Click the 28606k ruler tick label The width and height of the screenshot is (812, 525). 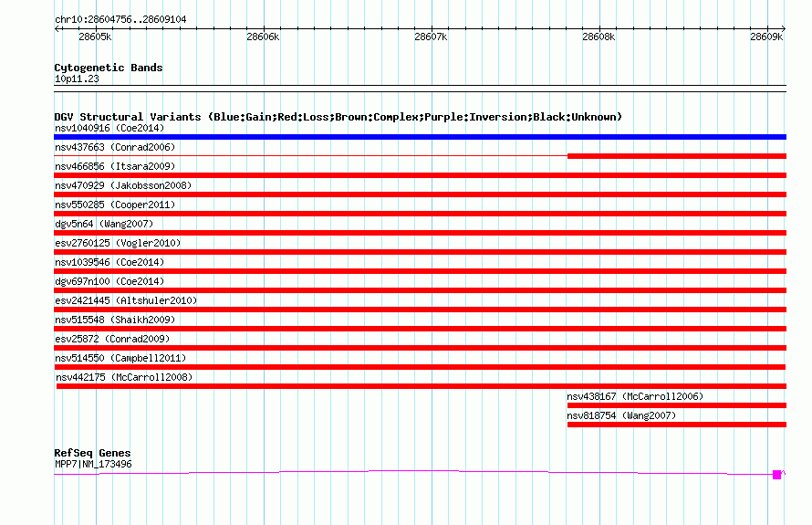click(263, 37)
